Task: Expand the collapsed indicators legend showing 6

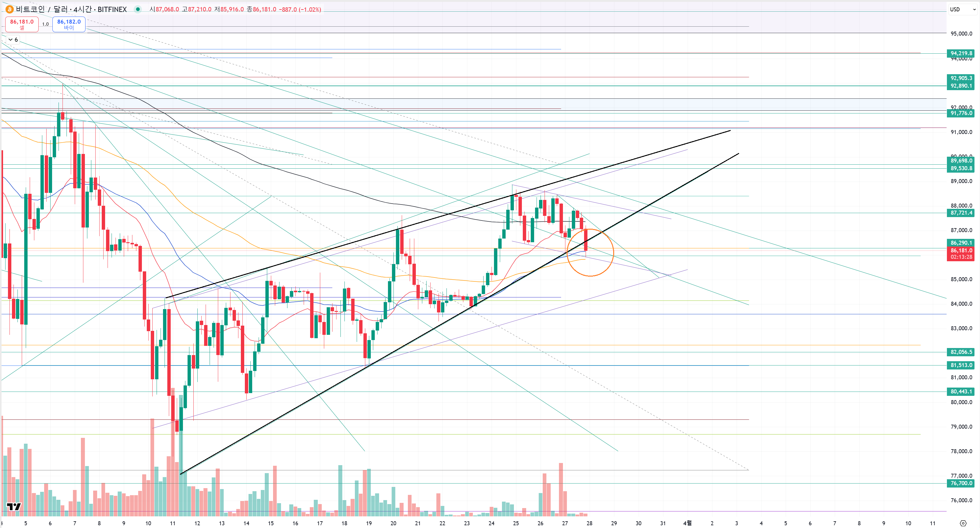Action: click(13, 40)
